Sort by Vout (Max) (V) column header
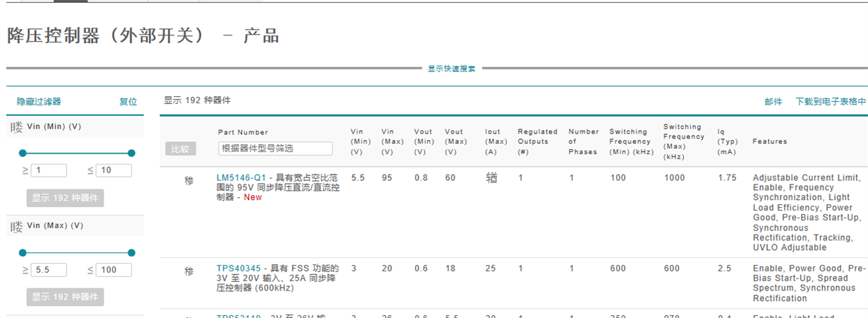The height and width of the screenshot is (318, 868). 454,141
